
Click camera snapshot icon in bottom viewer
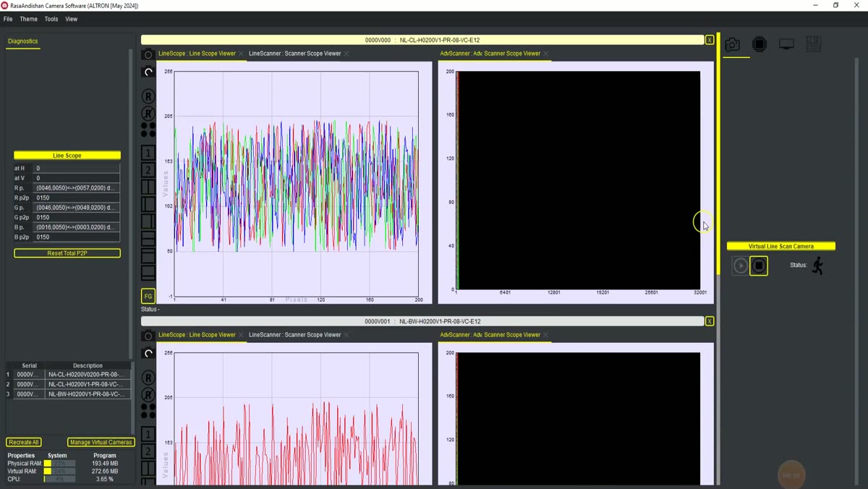148,336
